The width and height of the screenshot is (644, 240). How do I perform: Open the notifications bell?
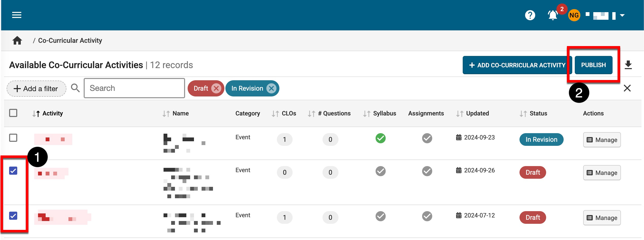click(x=553, y=15)
